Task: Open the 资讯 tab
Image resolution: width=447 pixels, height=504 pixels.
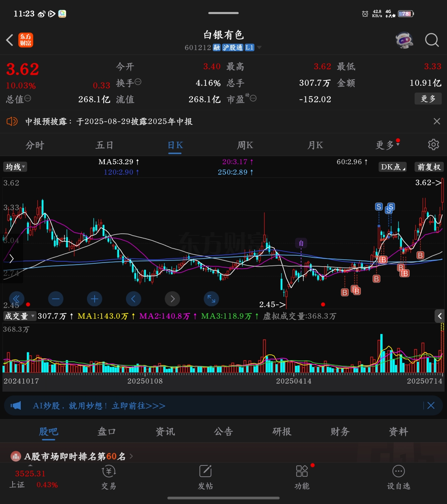Action: [x=165, y=432]
